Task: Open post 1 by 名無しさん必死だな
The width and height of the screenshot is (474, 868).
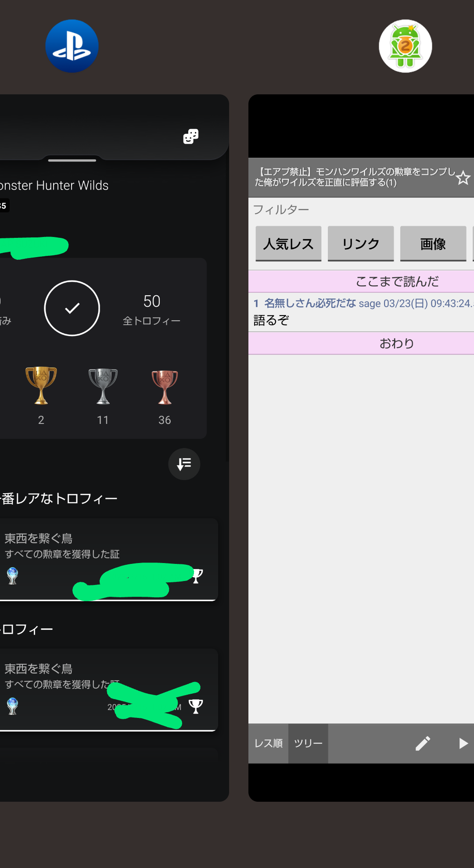Action: point(361,312)
